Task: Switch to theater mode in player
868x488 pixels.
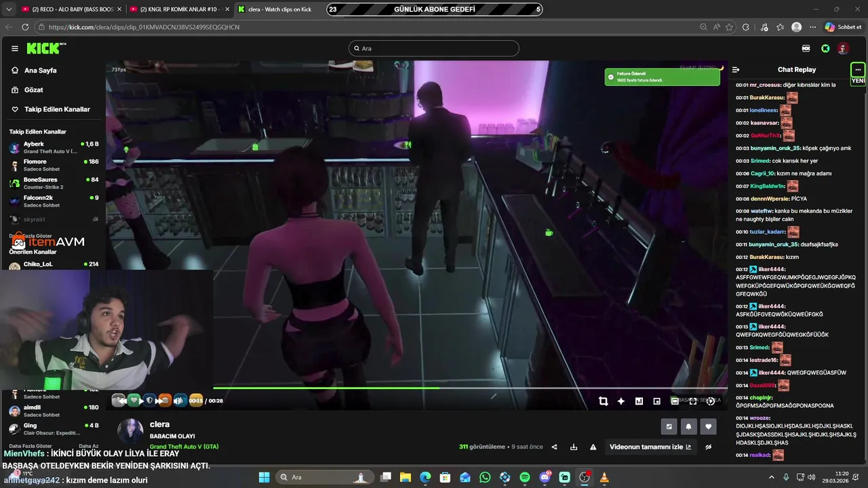Action: [675, 401]
